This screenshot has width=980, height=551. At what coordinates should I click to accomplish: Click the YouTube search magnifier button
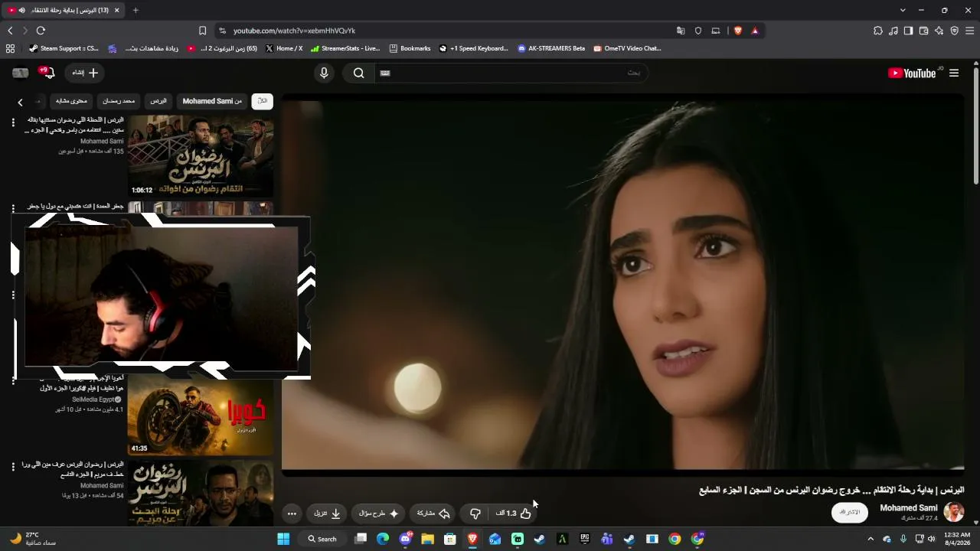(358, 73)
